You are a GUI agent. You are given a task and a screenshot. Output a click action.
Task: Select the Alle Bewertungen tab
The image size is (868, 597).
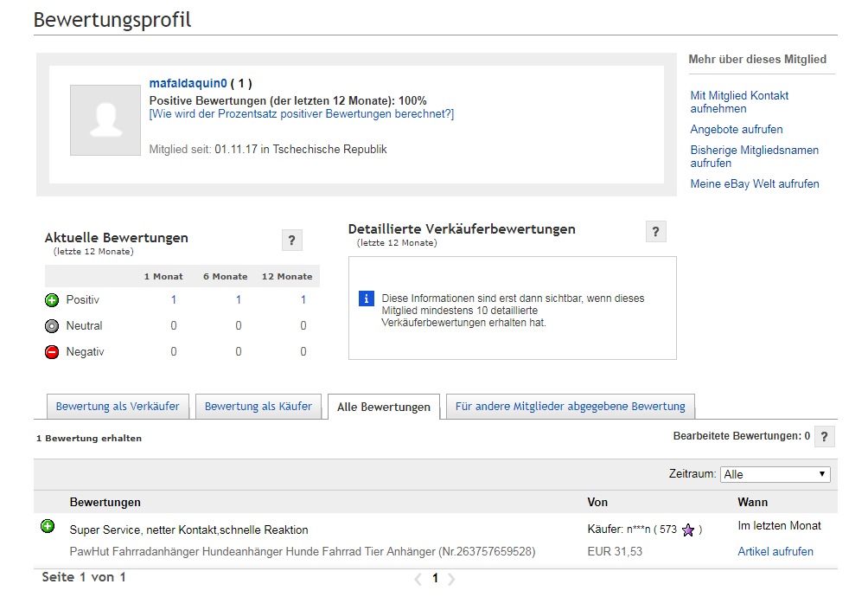coord(384,407)
